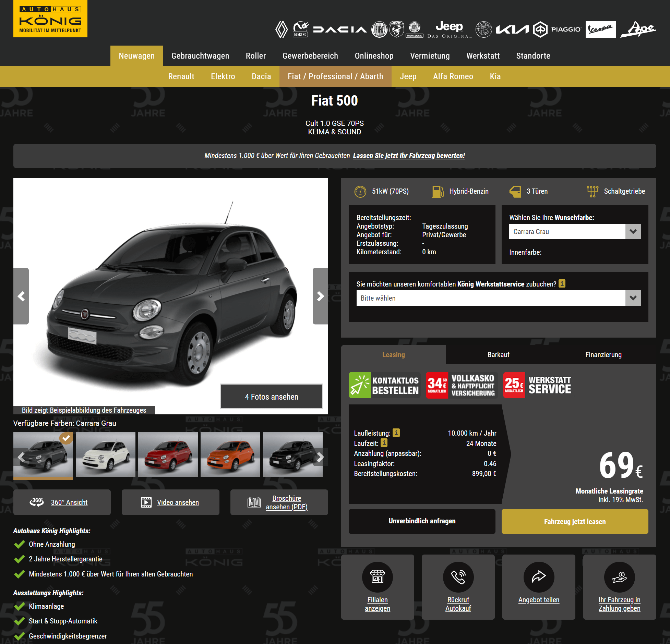Switch to the Finanzierung tab
This screenshot has height=644, width=670.
(x=603, y=355)
